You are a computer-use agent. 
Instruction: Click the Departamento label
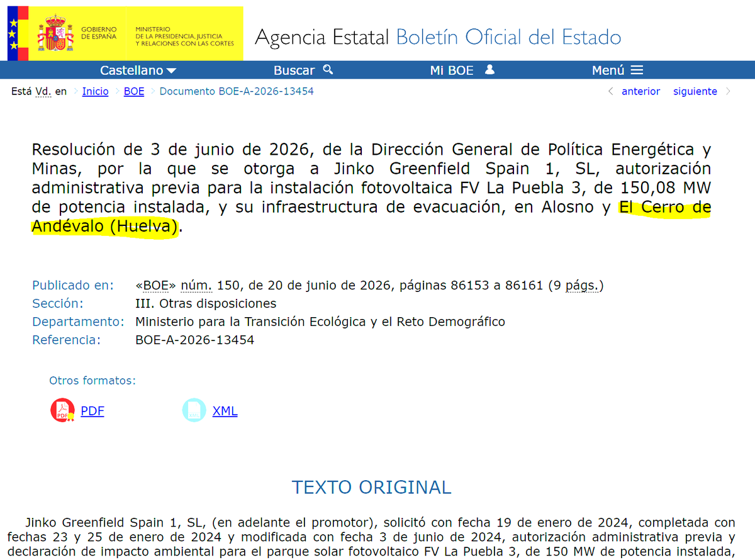[x=79, y=322]
